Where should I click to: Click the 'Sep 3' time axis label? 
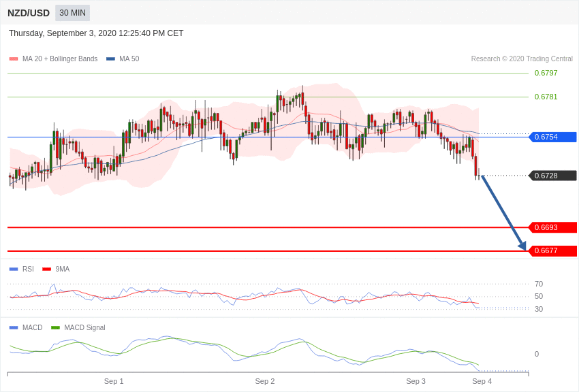(x=416, y=381)
